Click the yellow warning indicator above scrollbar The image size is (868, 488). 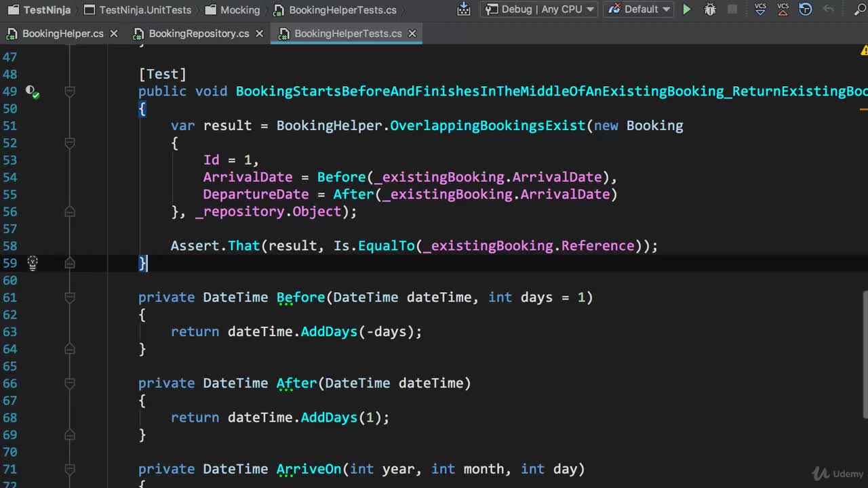click(864, 50)
